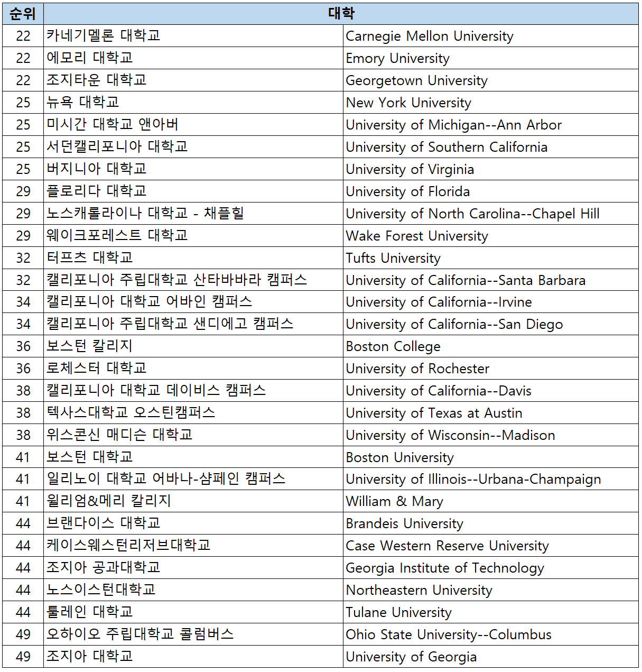The height and width of the screenshot is (672, 642).
Task: Select cell Ohio State University--Columbus
Action: pos(491,634)
